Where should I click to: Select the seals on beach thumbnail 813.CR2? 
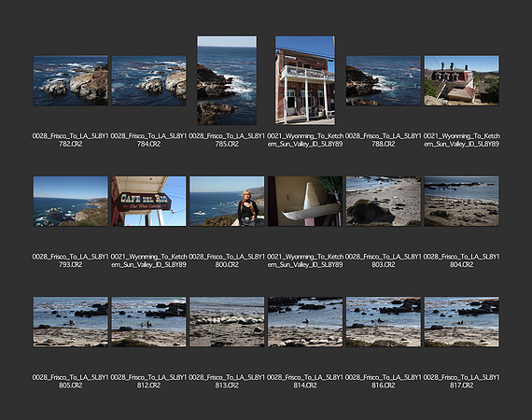point(227,322)
